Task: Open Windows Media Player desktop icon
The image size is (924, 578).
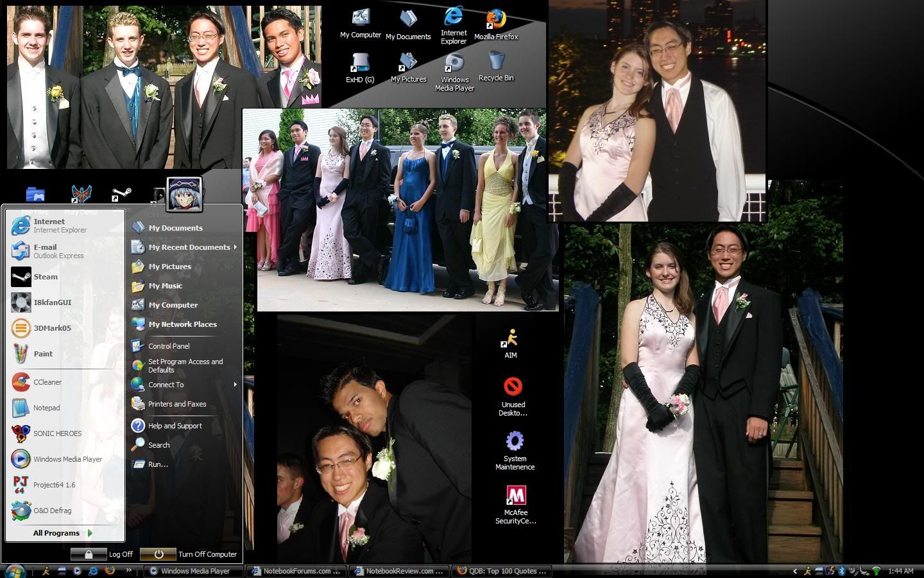Action: 454,72
